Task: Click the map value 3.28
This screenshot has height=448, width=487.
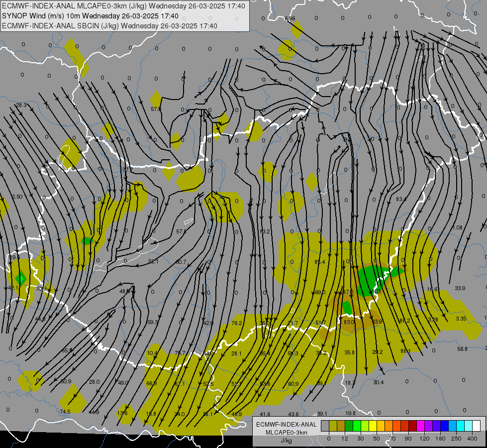Action: 433,320
